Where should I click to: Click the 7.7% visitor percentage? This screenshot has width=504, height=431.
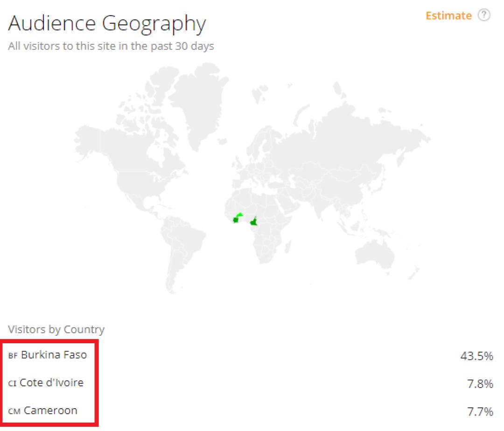[479, 412]
